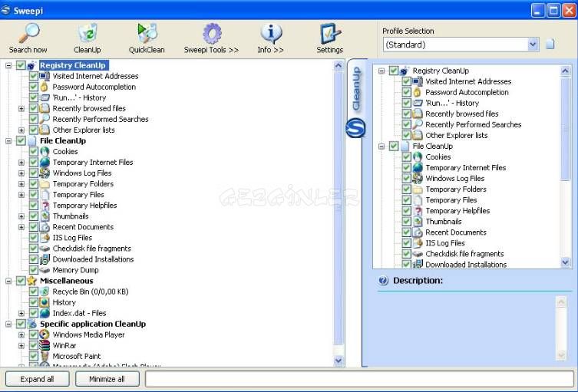This screenshot has width=578, height=392.
Task: Uncheck Specific application CleanUp group
Action: coord(21,324)
